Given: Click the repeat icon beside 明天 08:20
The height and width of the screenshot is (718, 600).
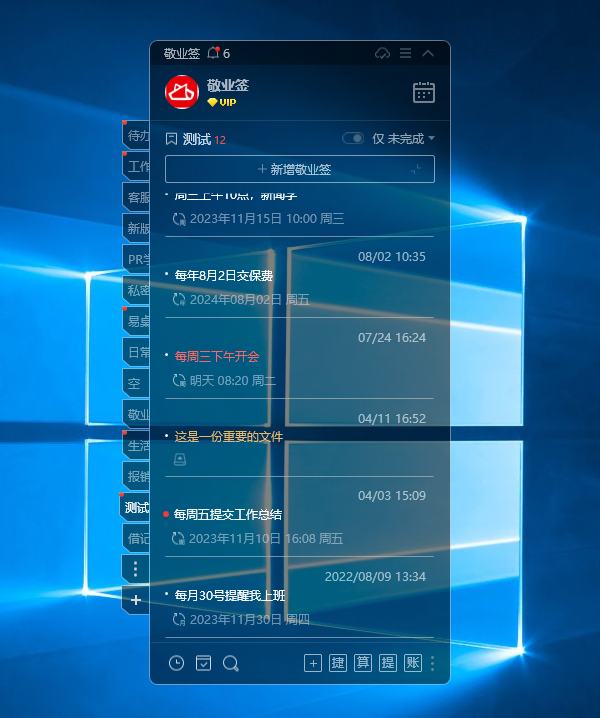Looking at the screenshot, I should [x=179, y=381].
